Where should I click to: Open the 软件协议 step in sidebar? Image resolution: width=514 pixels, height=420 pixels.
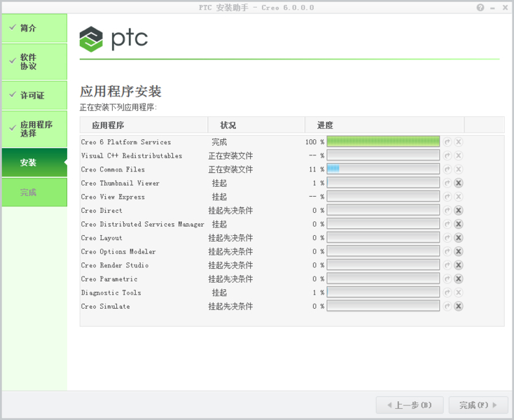tap(34, 62)
